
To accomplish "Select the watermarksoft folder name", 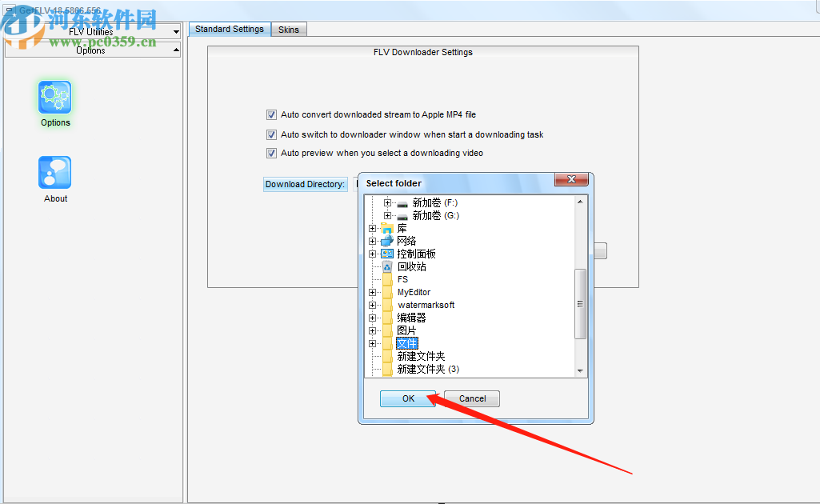I will tap(426, 306).
